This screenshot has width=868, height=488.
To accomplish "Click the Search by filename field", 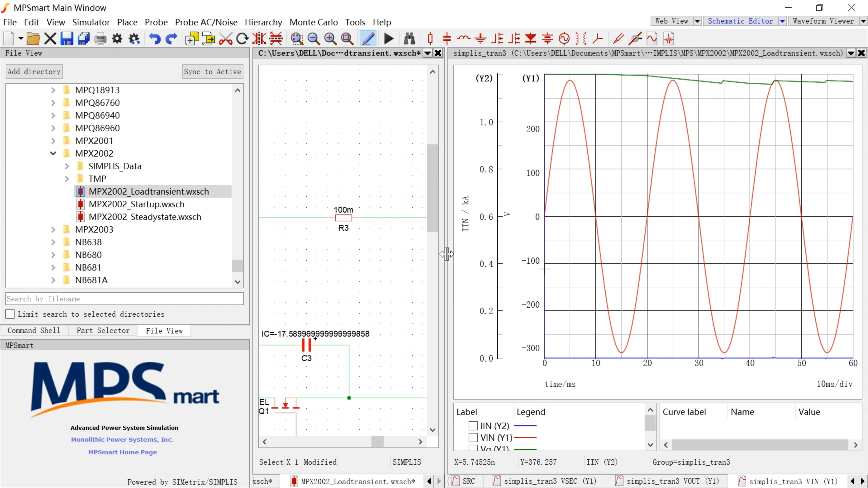I will (124, 299).
